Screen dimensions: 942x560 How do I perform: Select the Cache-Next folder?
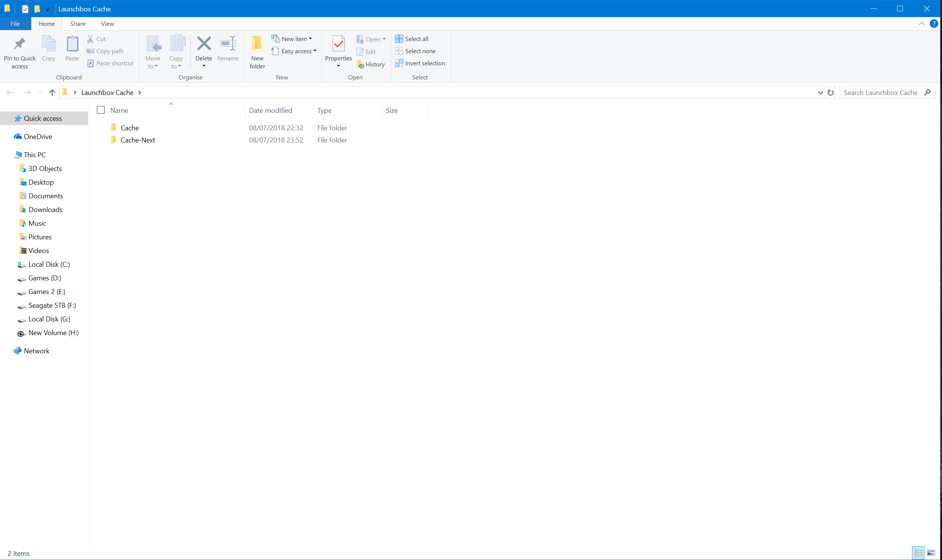coord(138,140)
